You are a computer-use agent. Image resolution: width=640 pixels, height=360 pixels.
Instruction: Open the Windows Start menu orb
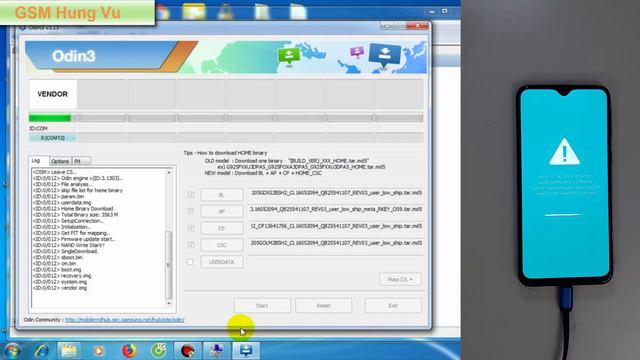pyautogui.click(x=11, y=350)
